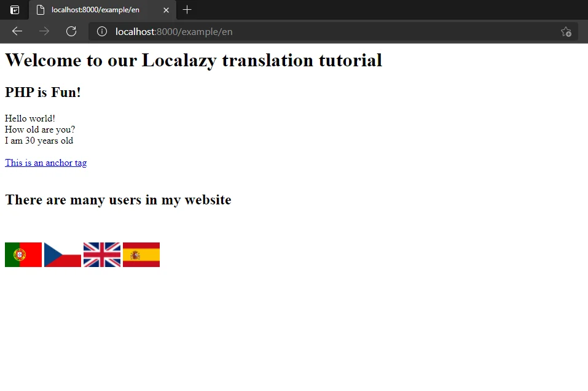Select the Spain flag icon
This screenshot has width=588, height=391.
click(x=141, y=254)
